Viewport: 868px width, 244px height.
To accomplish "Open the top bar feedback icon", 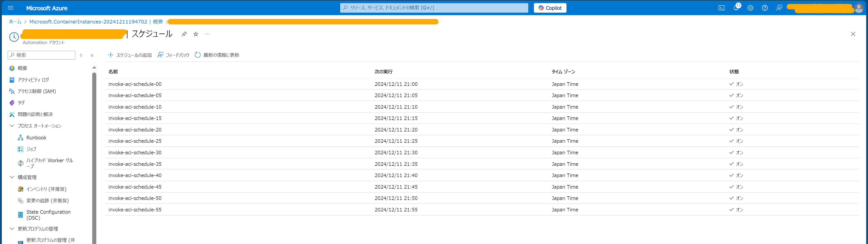I will (x=779, y=8).
